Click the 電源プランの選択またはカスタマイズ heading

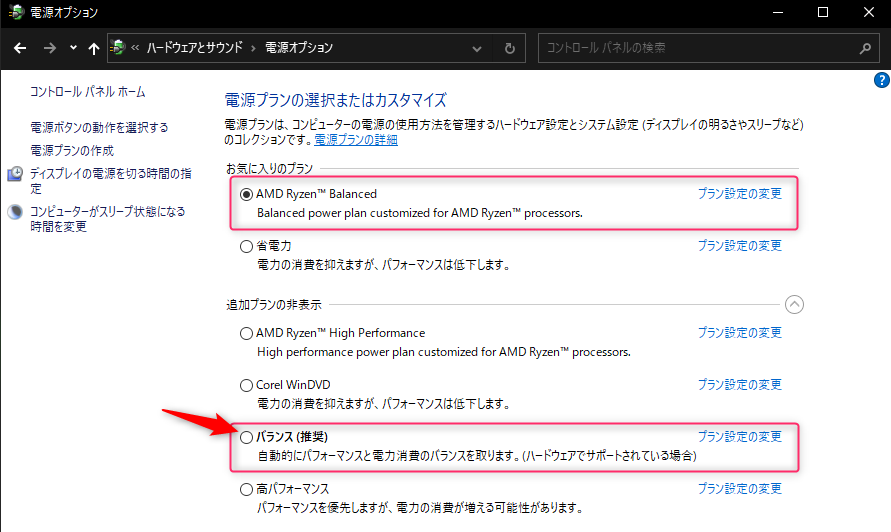tap(336, 101)
